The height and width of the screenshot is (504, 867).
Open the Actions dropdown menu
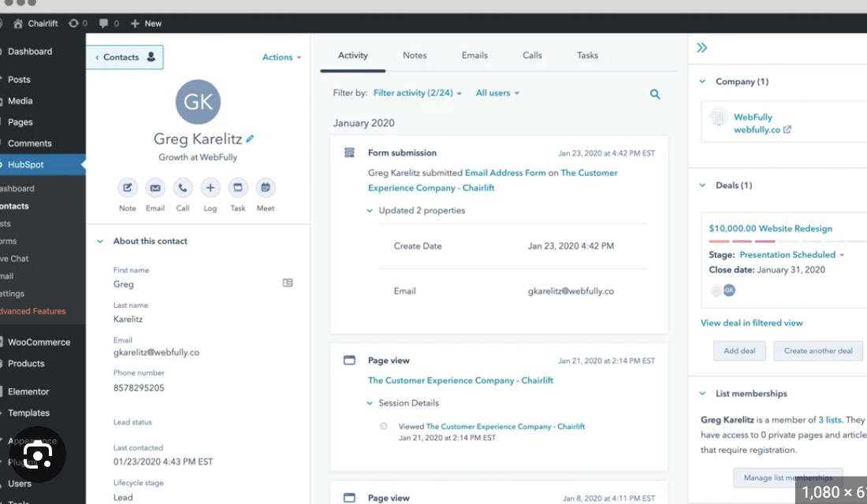tap(281, 57)
